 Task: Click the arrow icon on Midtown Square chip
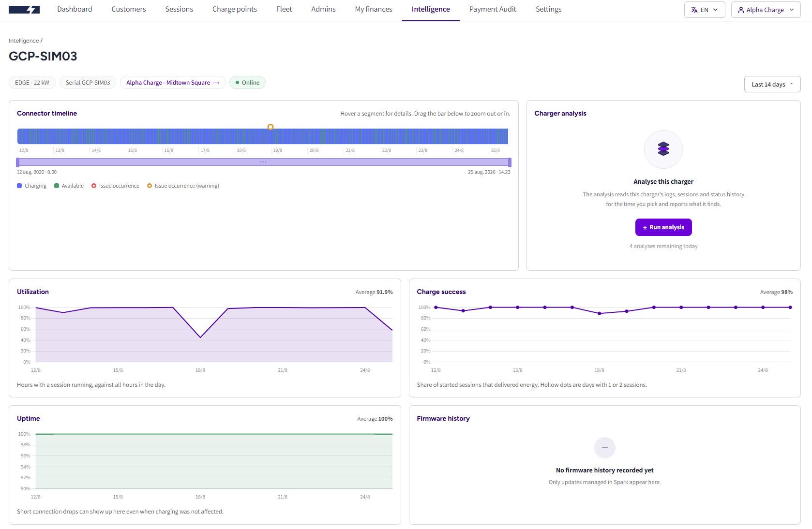click(216, 83)
